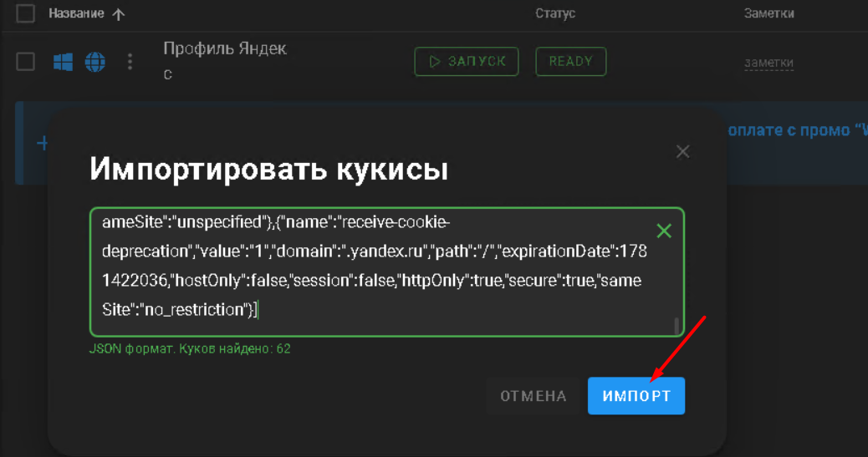Click the scrollbar in the cookie text area
868x457 pixels.
677,324
